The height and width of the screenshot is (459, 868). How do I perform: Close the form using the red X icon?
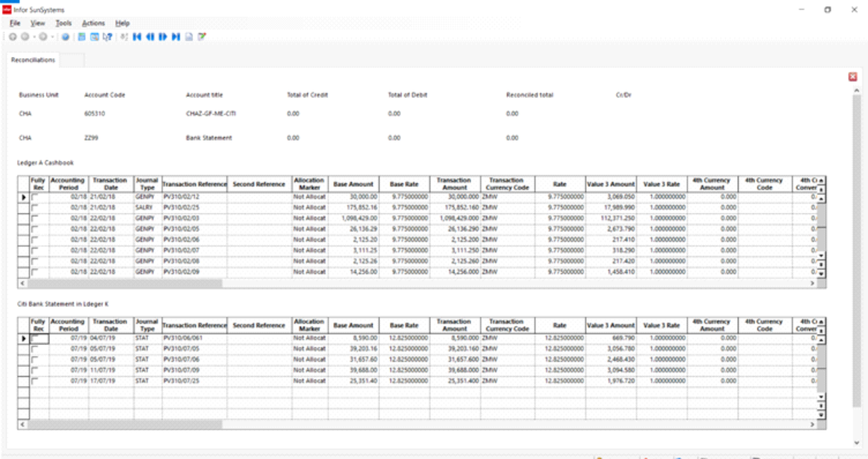[x=852, y=77]
